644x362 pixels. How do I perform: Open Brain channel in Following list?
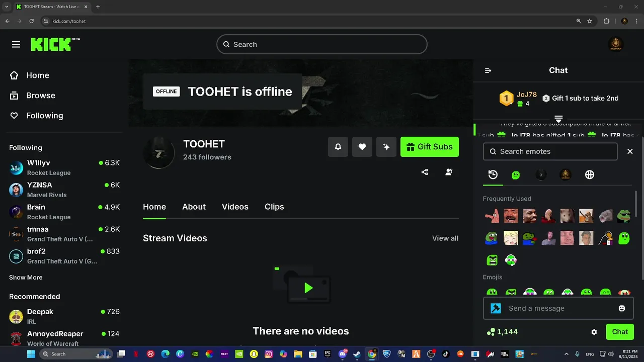(64, 212)
